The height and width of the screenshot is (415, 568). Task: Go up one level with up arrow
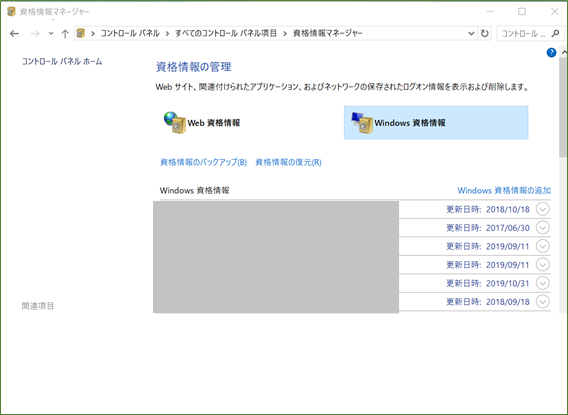65,34
